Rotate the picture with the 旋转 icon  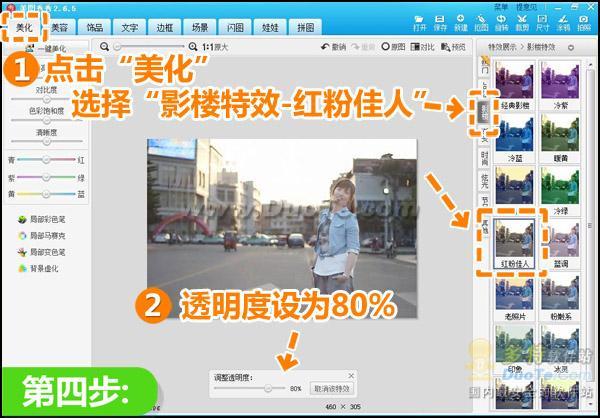click(x=501, y=23)
